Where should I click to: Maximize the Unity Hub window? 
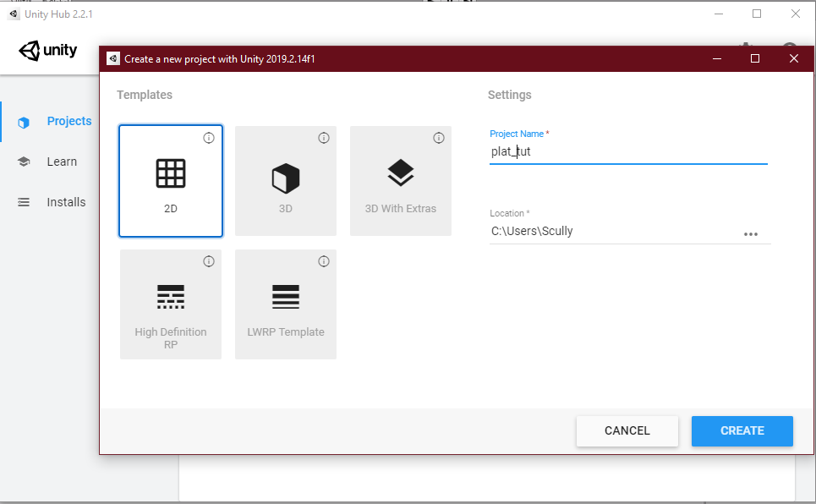[757, 14]
